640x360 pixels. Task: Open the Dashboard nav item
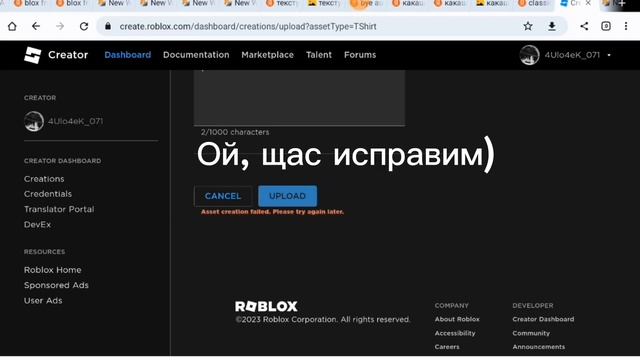click(x=128, y=55)
